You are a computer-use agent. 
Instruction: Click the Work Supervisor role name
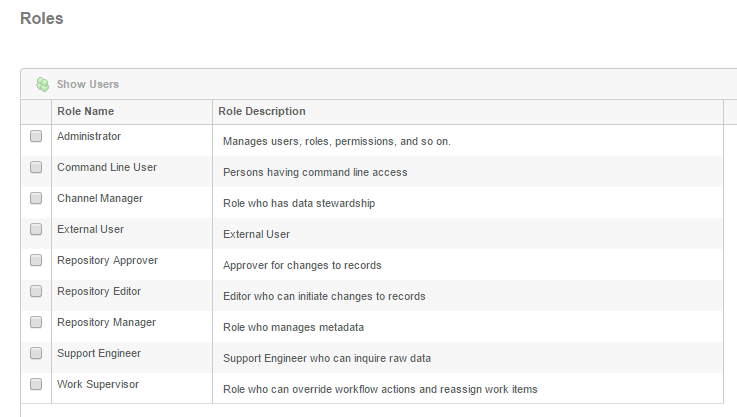[98, 385]
